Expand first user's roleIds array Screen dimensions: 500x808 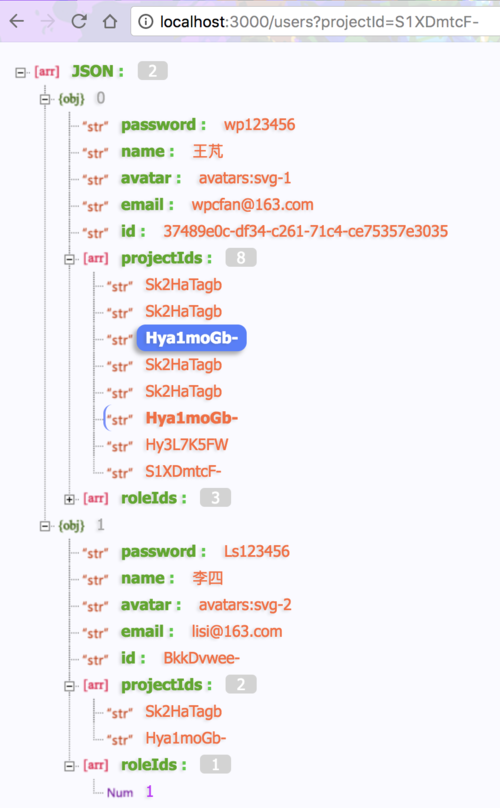(69, 499)
